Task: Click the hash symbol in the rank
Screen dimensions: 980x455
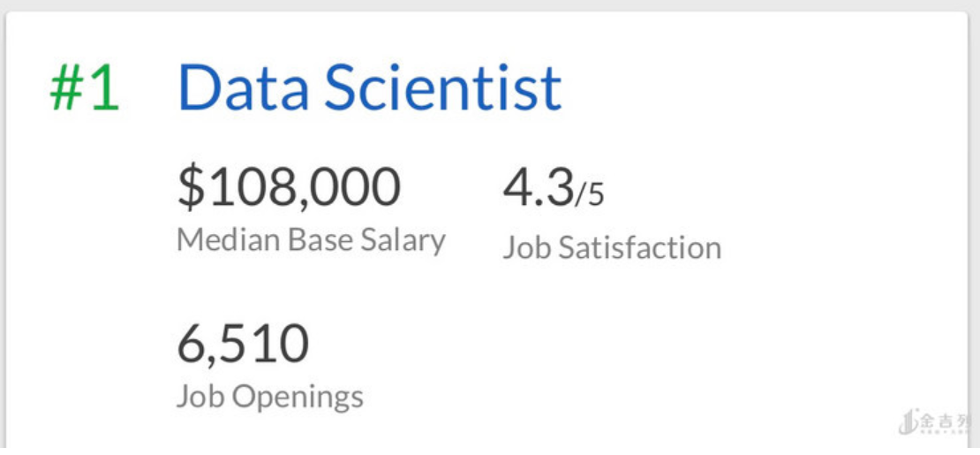Action: pyautogui.click(x=66, y=87)
